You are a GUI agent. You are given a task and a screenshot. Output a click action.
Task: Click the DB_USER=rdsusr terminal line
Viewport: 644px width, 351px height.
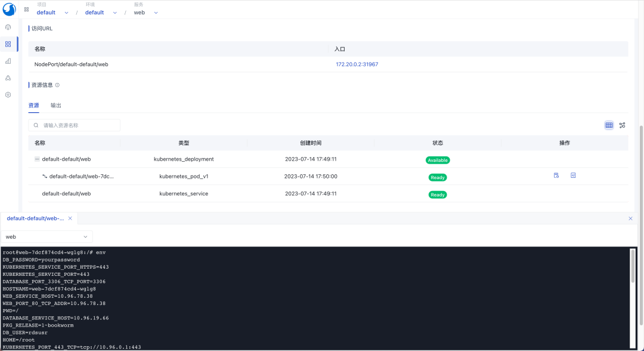(25, 332)
